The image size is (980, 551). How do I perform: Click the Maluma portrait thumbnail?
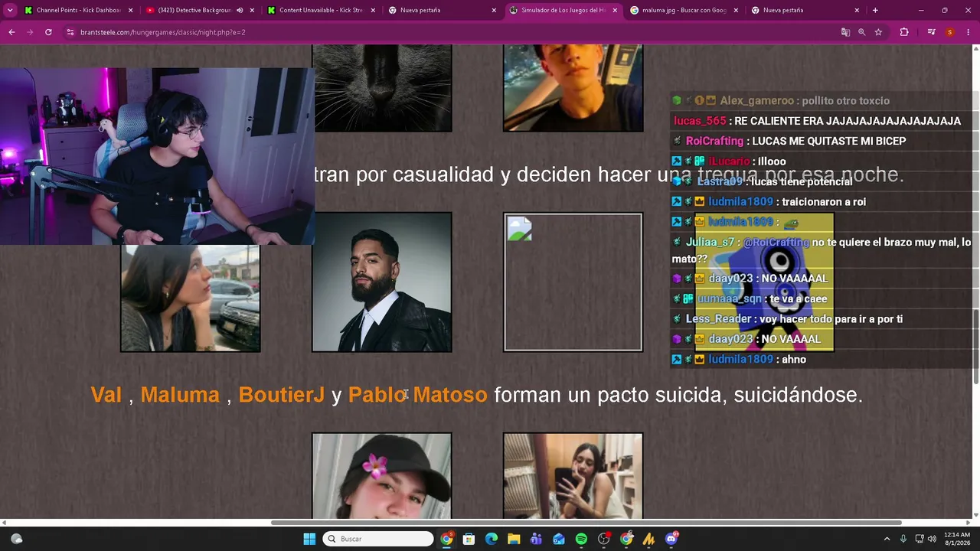click(382, 282)
